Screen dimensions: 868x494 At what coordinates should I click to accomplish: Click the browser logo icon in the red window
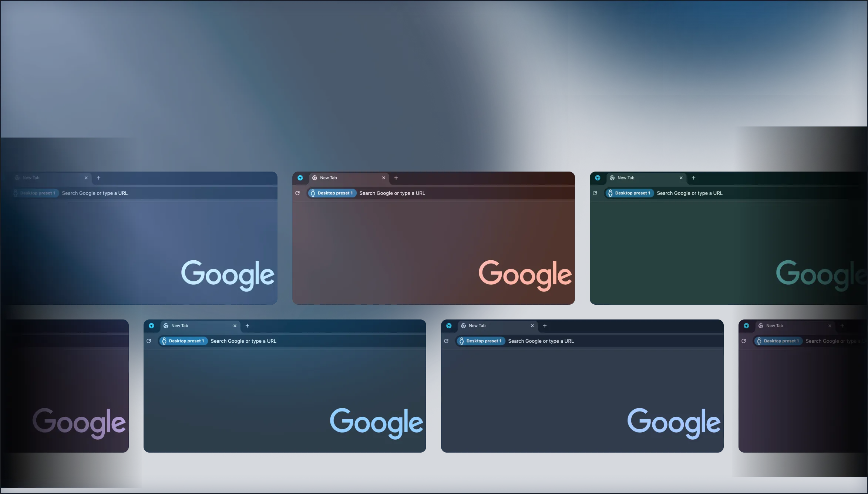(300, 178)
